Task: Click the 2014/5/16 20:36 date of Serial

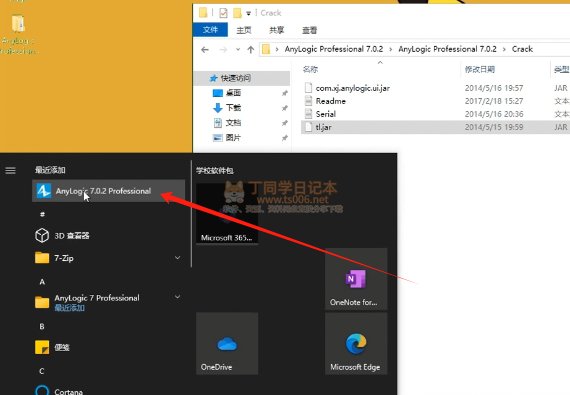Action: (494, 114)
